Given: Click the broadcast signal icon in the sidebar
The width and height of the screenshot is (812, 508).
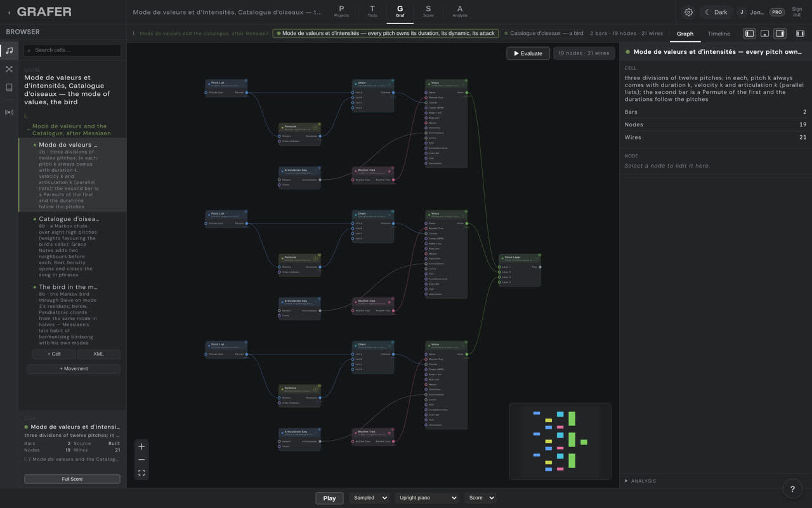Looking at the screenshot, I should click(9, 112).
